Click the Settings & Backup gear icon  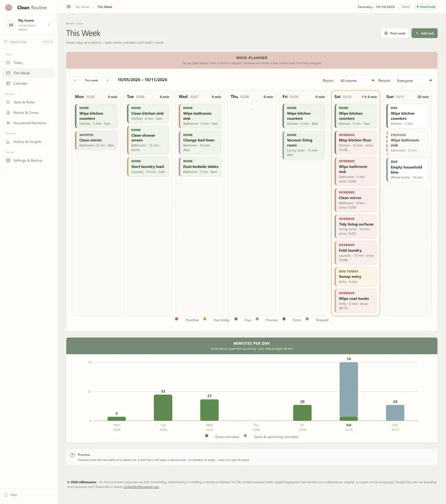[8, 160]
